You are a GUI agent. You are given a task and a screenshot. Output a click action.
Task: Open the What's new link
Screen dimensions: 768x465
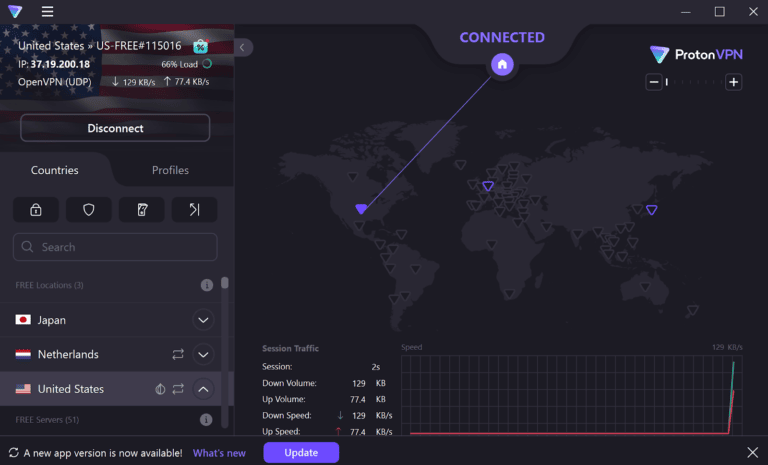point(219,453)
